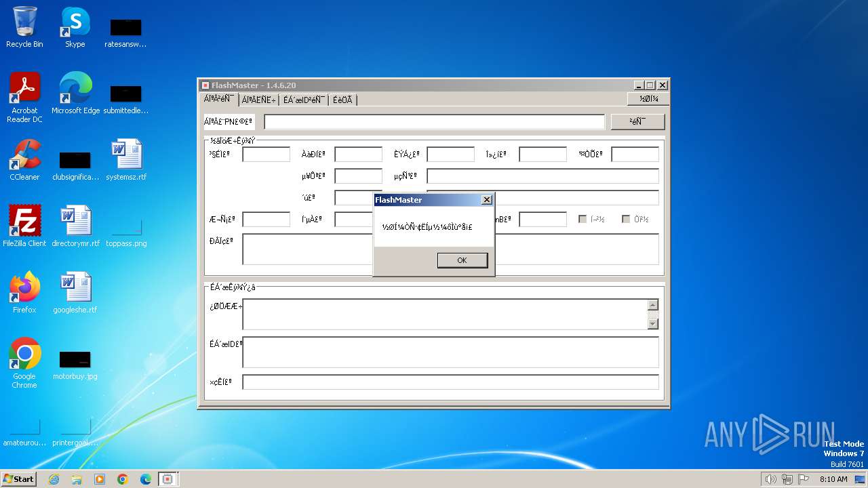Click the button right of the long top field
The width and height of the screenshot is (868, 488).
pyautogui.click(x=637, y=121)
